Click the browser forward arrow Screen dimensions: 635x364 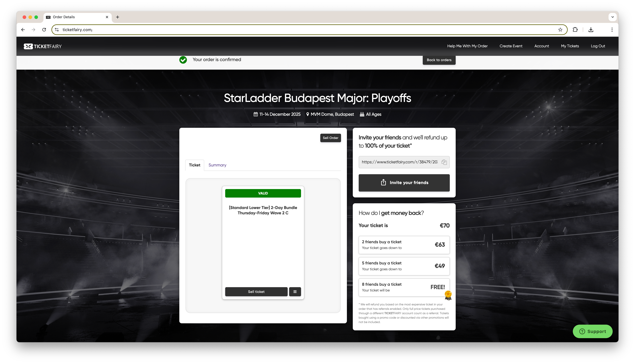(x=34, y=30)
